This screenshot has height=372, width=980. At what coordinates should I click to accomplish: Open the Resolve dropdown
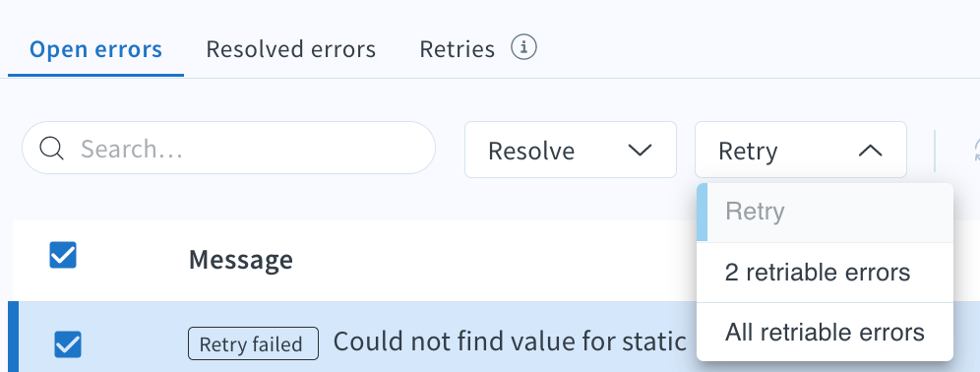coord(570,150)
